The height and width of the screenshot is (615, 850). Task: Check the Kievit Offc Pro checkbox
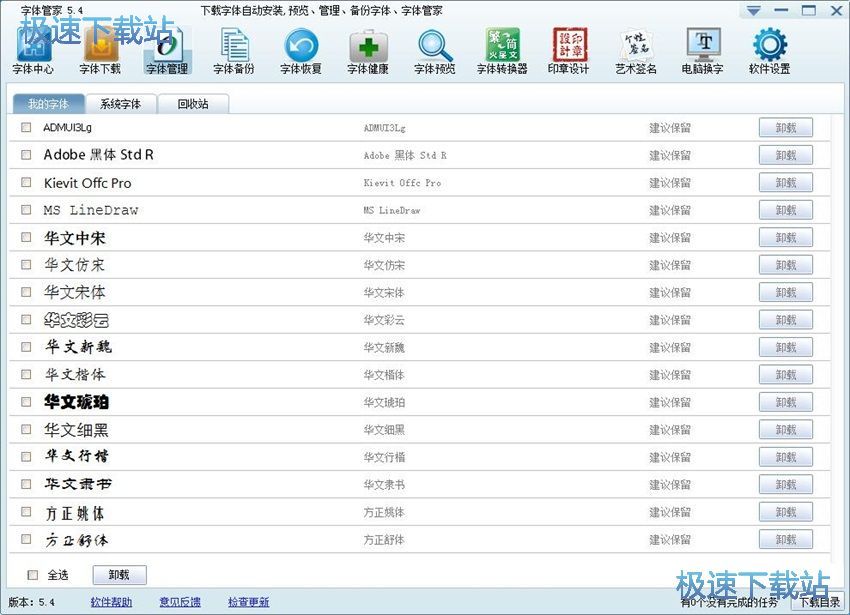click(x=26, y=182)
